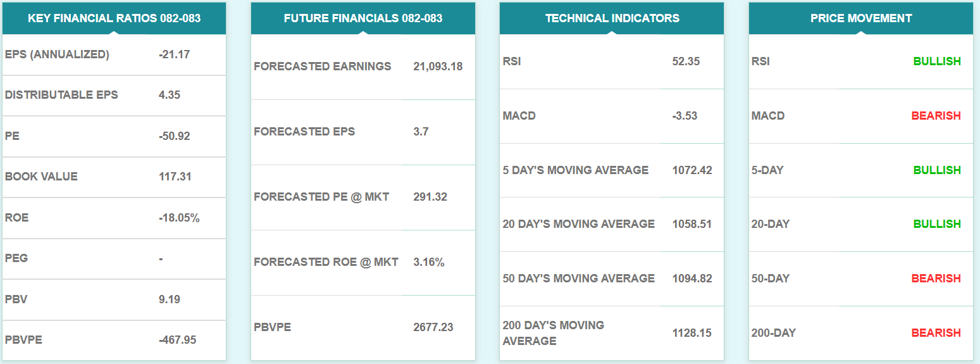Viewport: 980px width, 364px height.
Task: Select the 200 Day's Moving Average value 1128.15
Action: [692, 333]
